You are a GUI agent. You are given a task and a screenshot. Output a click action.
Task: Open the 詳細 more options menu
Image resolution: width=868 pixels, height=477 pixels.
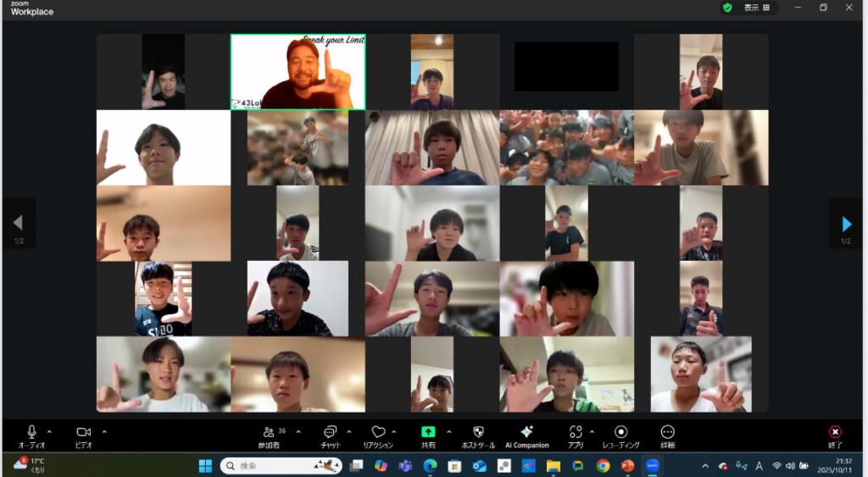667,432
